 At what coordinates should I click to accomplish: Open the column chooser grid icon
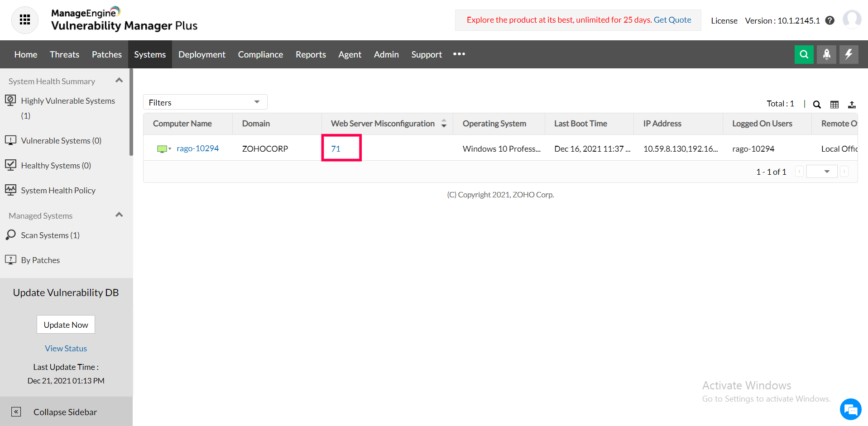(834, 105)
